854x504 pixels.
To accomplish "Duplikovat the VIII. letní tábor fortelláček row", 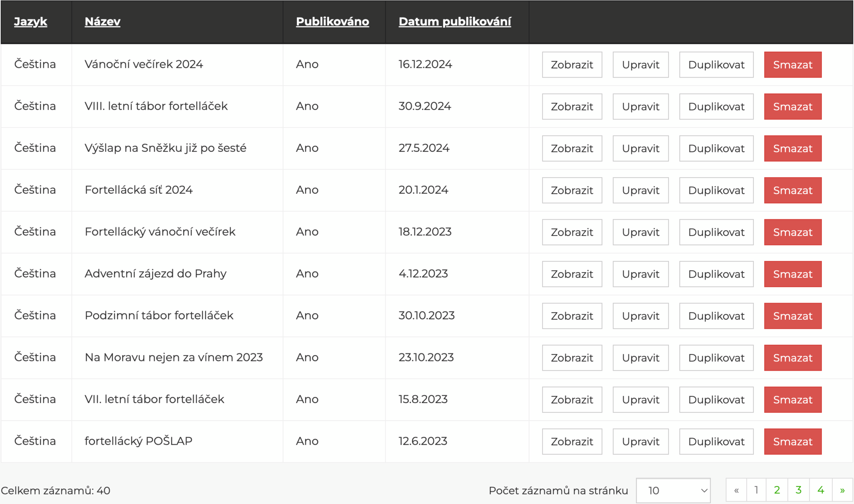I will click(716, 106).
